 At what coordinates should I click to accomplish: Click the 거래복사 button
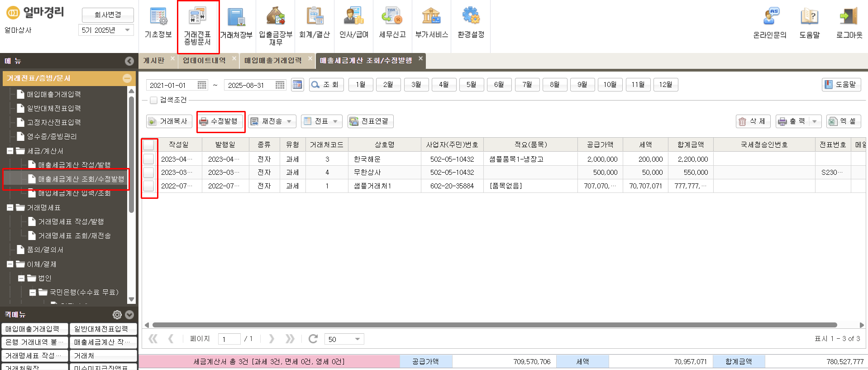pyautogui.click(x=169, y=121)
